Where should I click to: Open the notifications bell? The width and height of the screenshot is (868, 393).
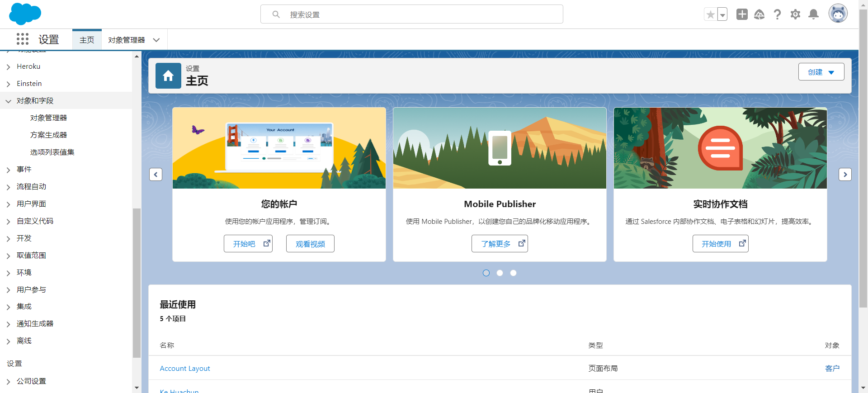pyautogui.click(x=813, y=14)
